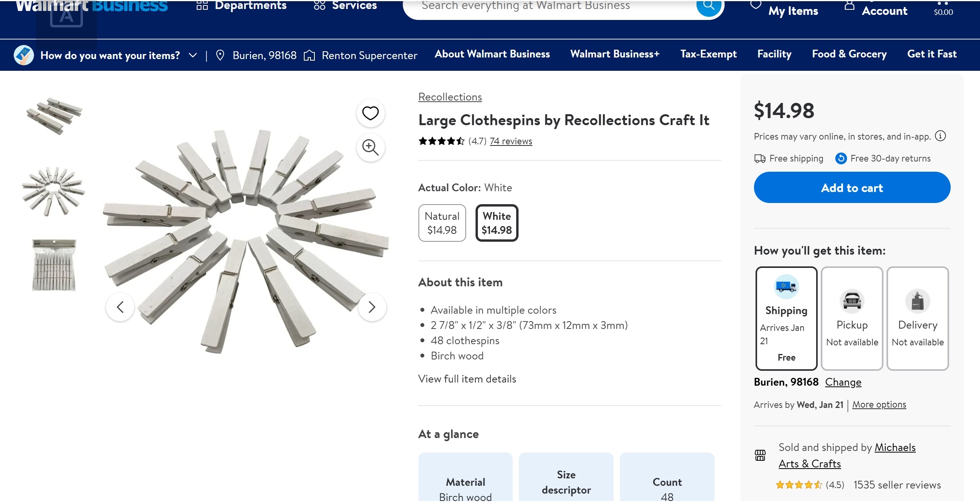
Task: Expand the 'How do you want your items?' dropdown
Action: (x=193, y=56)
